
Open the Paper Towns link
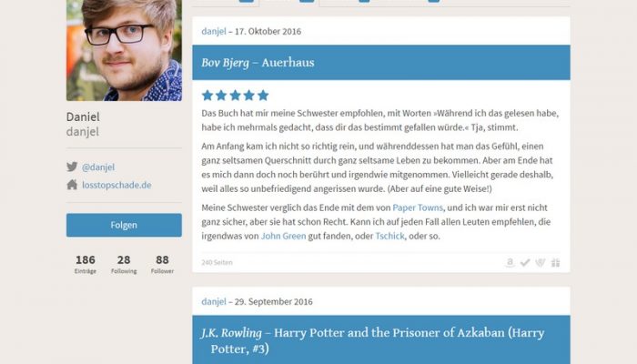(418, 207)
